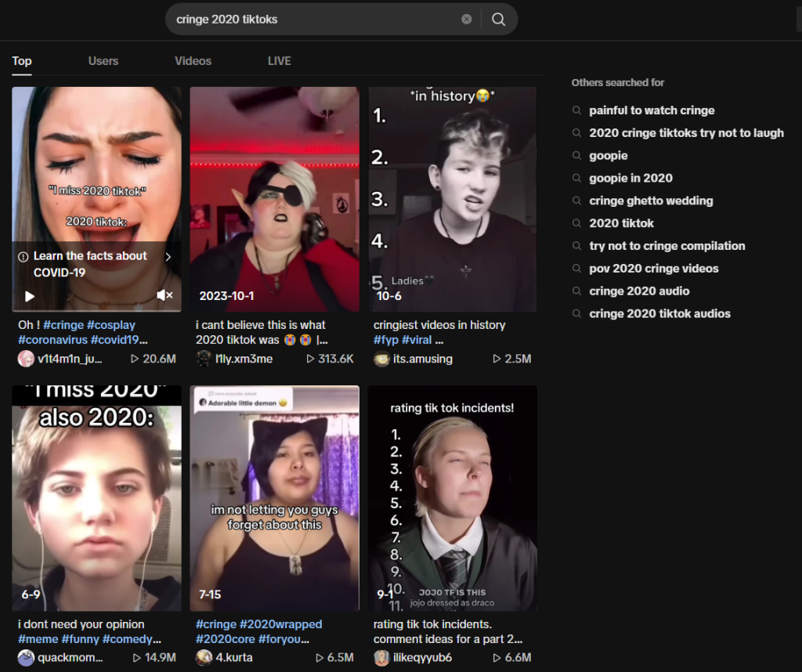Open the LIVE tab
Image resolution: width=802 pixels, height=672 pixels.
[x=279, y=61]
